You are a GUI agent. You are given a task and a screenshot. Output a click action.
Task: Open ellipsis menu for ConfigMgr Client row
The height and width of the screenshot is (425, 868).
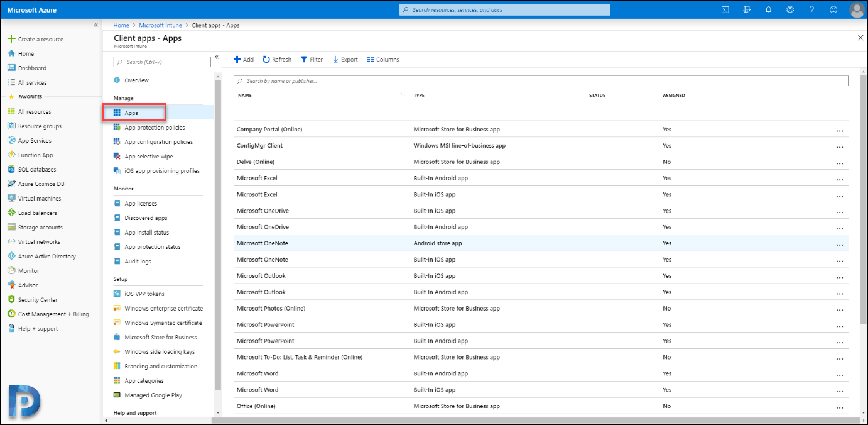click(840, 146)
